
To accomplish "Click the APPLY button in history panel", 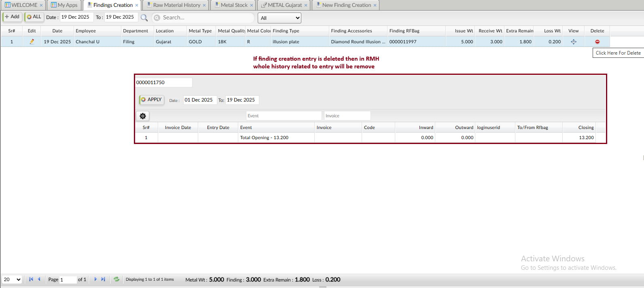I will coord(151,100).
